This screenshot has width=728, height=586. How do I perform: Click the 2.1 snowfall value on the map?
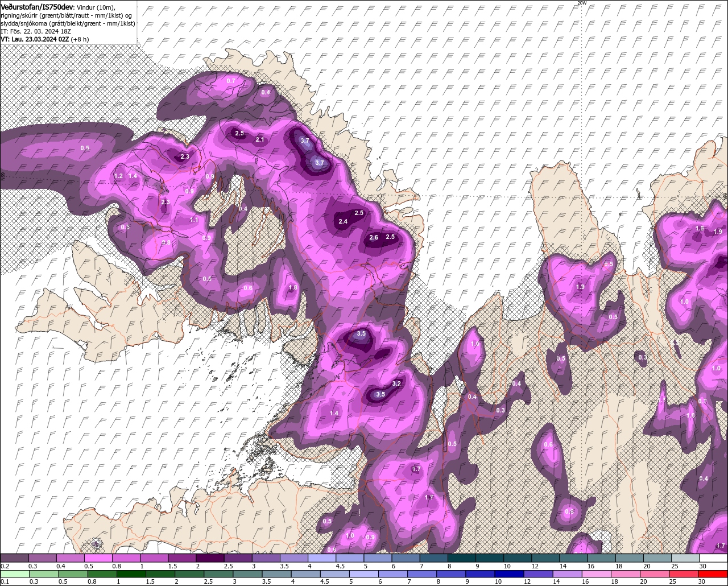coord(260,139)
